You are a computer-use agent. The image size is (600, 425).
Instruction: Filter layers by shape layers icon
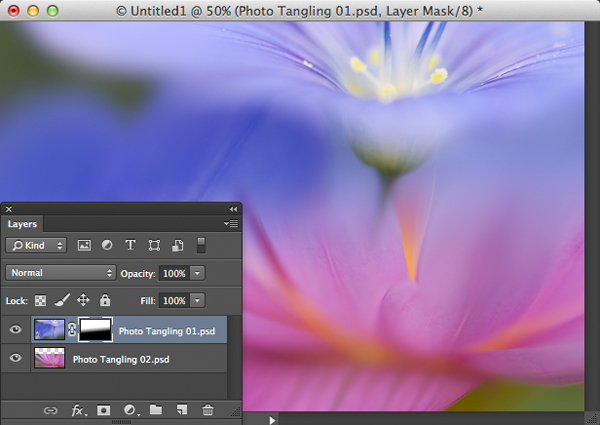(x=154, y=245)
